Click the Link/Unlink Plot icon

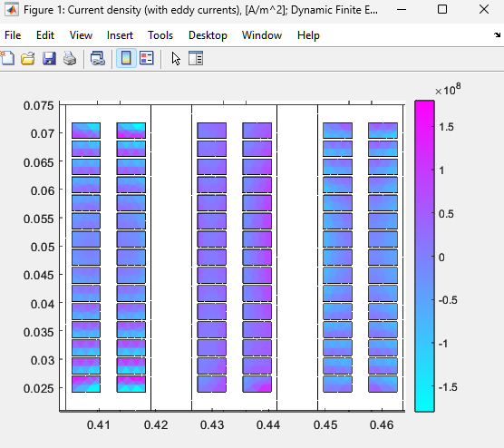pos(98,59)
